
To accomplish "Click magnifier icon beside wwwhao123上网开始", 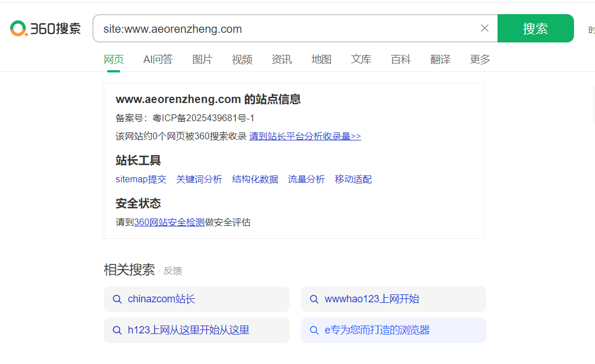I will 314,299.
